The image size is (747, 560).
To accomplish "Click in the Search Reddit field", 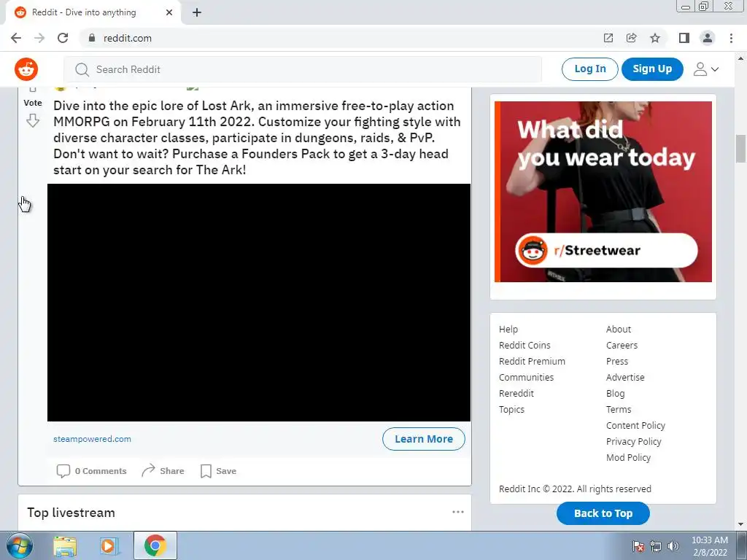I will point(303,69).
